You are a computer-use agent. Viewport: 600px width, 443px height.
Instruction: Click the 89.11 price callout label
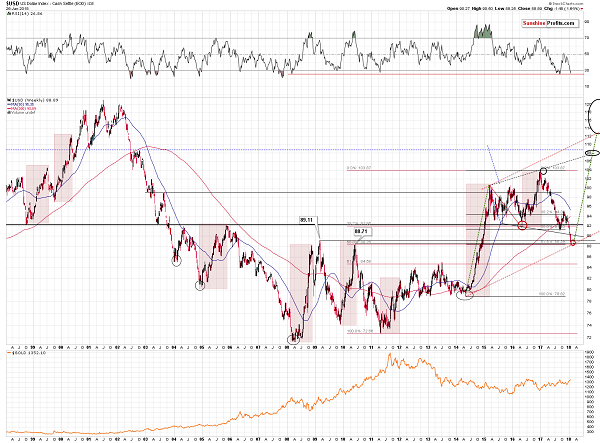(308, 218)
